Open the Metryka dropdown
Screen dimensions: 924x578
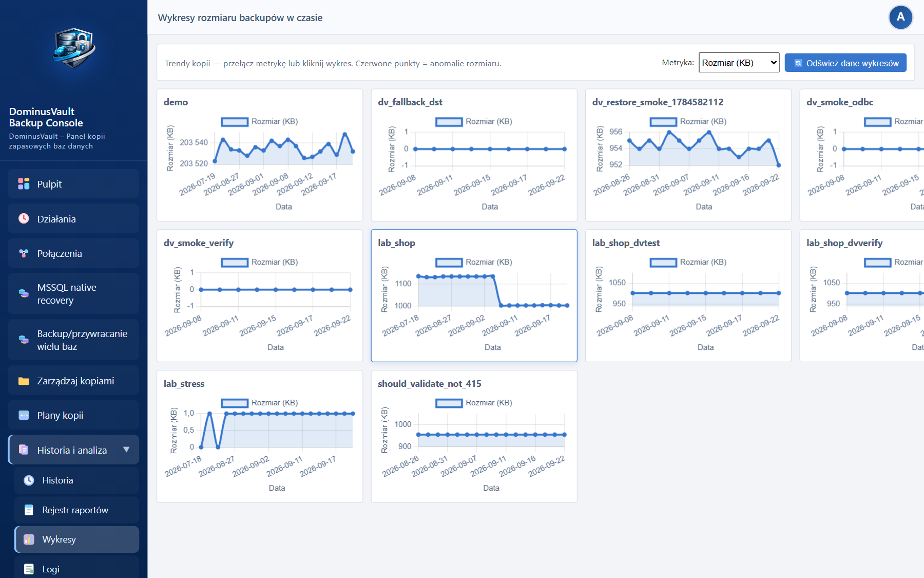point(739,63)
